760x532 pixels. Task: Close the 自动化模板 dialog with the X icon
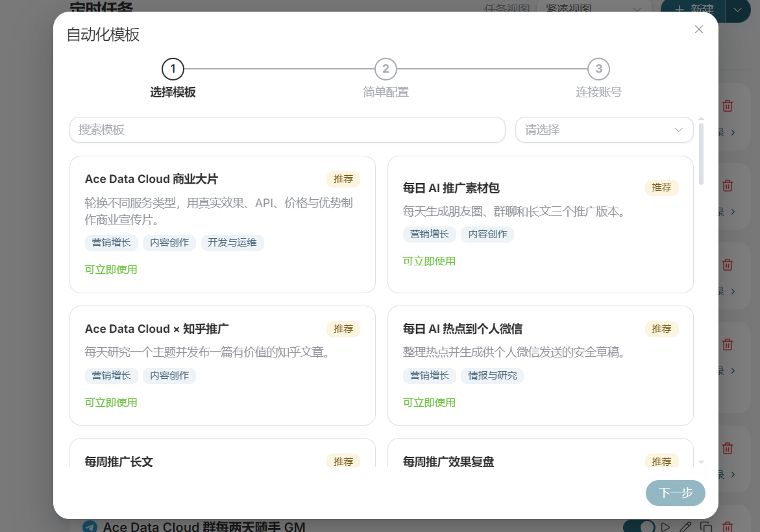[x=698, y=30]
